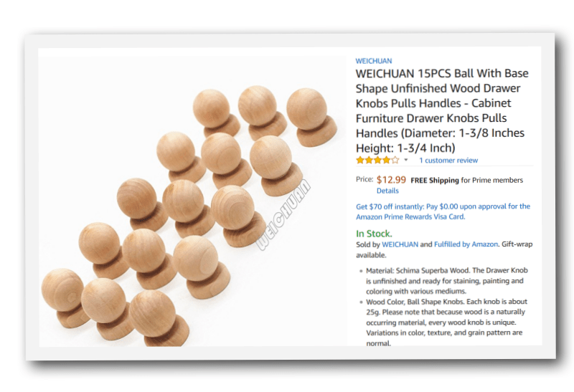This screenshot has height=392, width=574.
Task: Click the Wood Color bullet point text
Action: (x=446, y=322)
